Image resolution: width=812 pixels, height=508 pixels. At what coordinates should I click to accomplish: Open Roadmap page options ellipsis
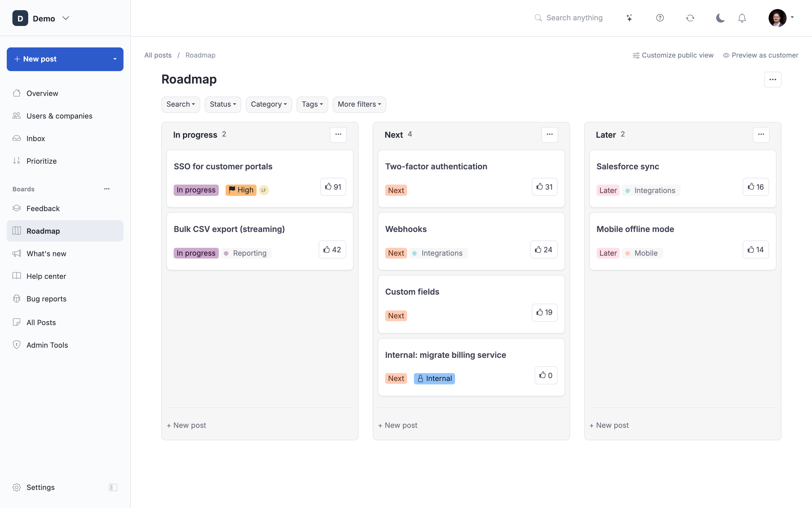tap(773, 80)
